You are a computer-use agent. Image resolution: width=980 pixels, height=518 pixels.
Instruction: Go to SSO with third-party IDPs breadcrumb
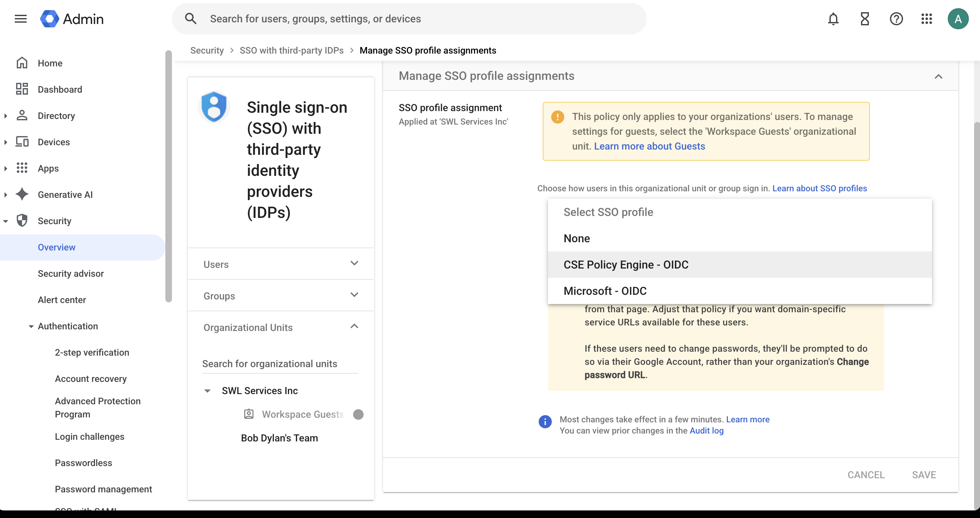[x=291, y=50]
